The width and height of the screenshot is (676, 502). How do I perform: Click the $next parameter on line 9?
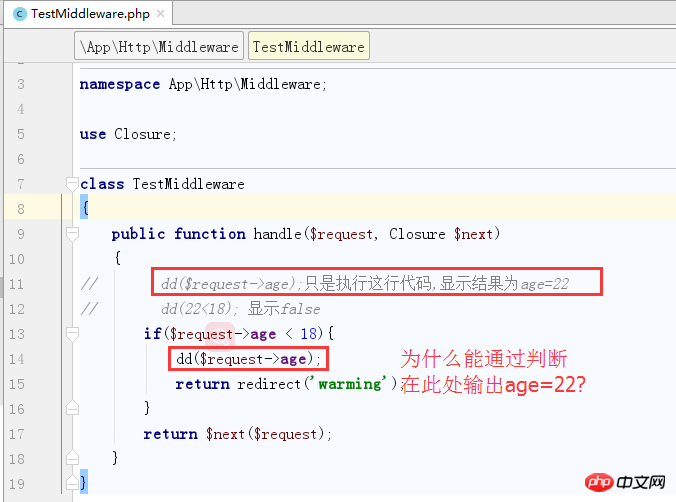(473, 234)
